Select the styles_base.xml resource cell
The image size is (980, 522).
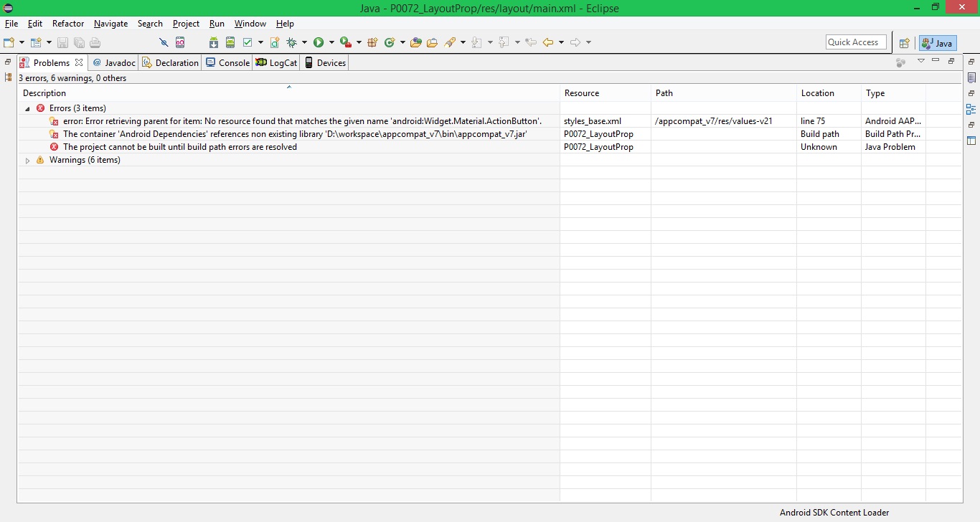tap(606, 121)
